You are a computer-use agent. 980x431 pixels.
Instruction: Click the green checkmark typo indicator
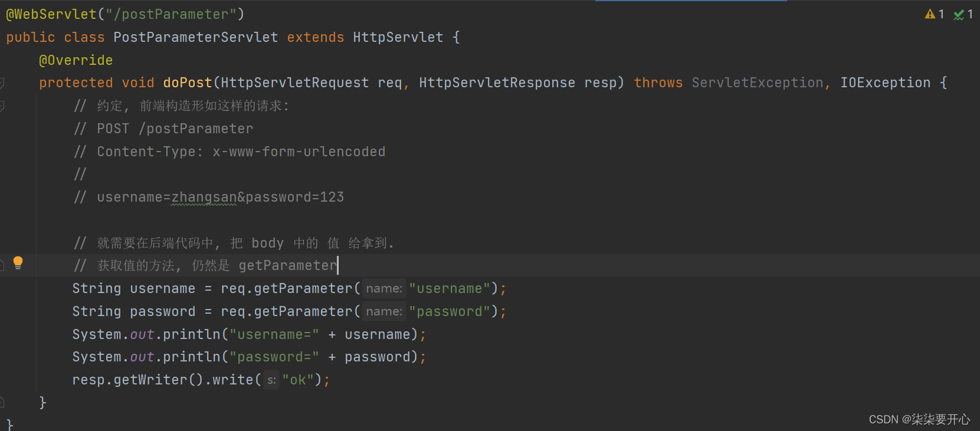coord(959,15)
